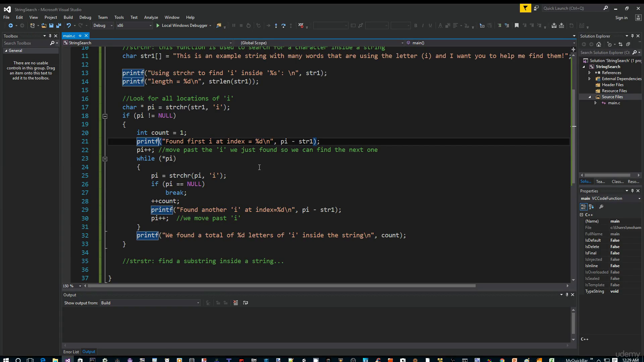Click Sync with Active Document icon
644x362 pixels.
[x=621, y=44]
